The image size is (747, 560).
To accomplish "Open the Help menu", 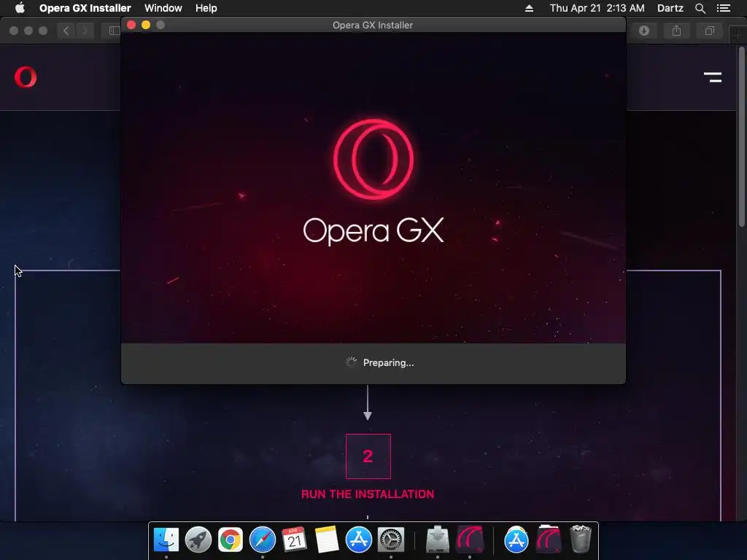I will coord(206,8).
